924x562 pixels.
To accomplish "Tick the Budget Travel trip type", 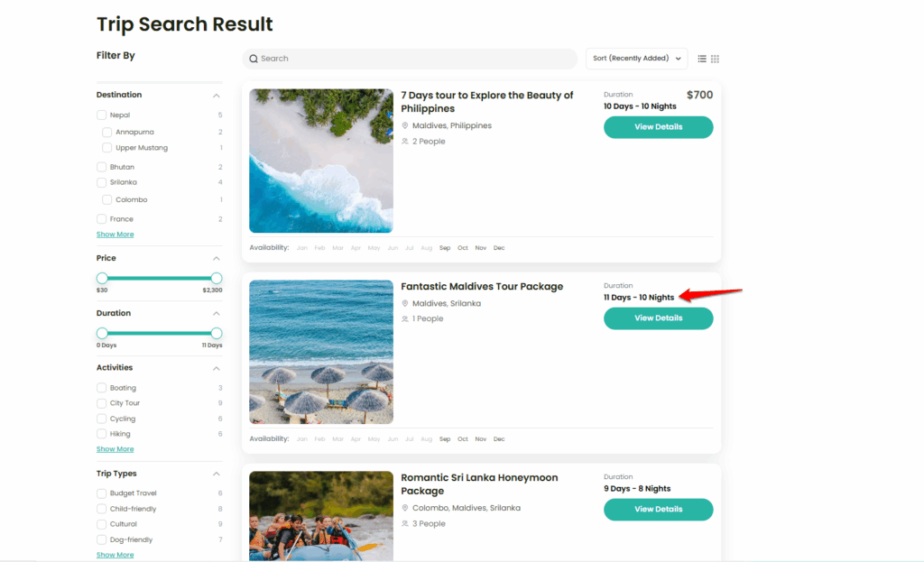I will click(x=102, y=493).
